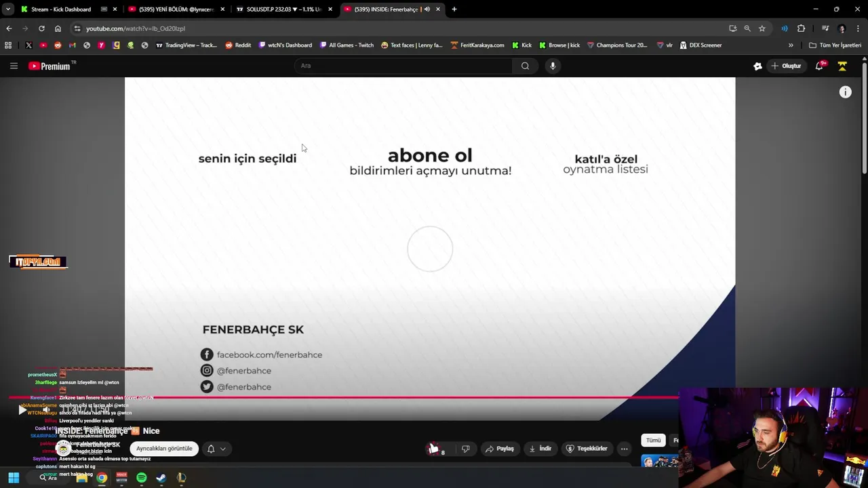Click the Teşekkürler thanks button
The width and height of the screenshot is (868, 488).
coord(587,449)
